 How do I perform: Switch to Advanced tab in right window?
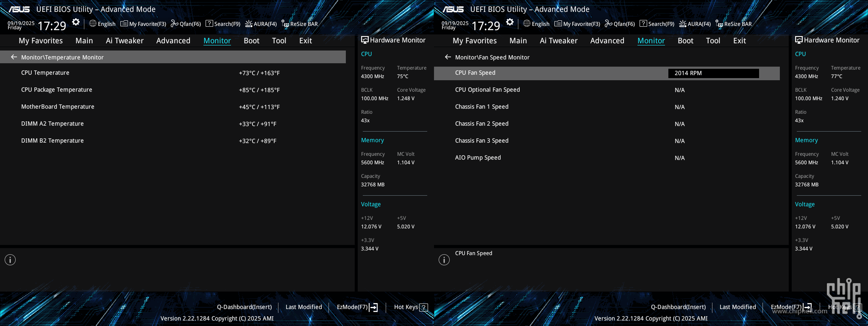(607, 41)
